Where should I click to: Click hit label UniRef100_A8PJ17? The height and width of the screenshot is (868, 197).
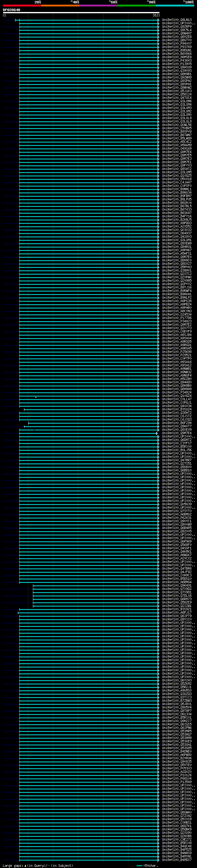click(176, 612)
